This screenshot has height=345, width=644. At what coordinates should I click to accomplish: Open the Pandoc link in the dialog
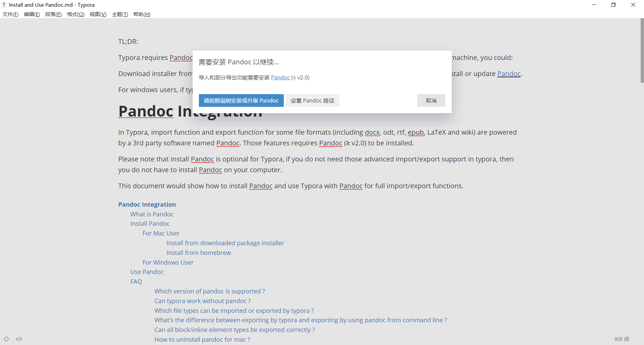tap(280, 77)
